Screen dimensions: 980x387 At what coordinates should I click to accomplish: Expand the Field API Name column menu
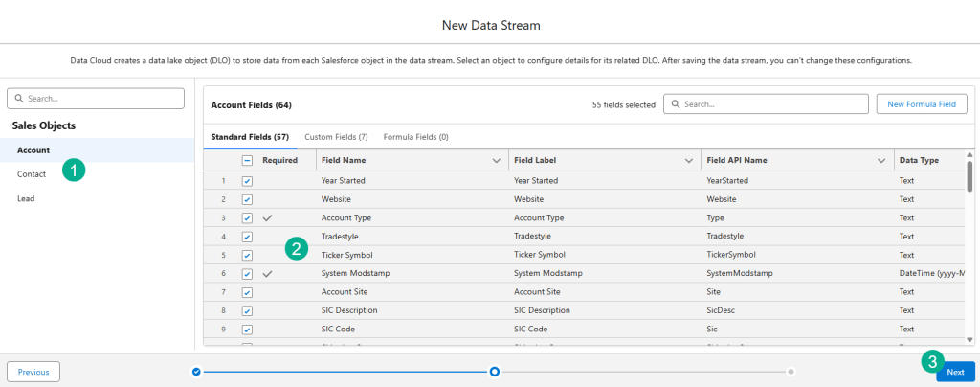click(x=881, y=161)
